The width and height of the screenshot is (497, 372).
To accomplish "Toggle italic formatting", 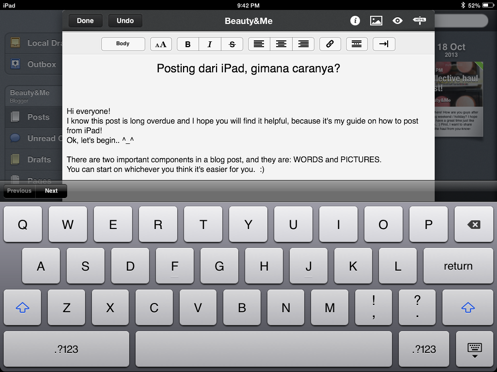I will [210, 44].
